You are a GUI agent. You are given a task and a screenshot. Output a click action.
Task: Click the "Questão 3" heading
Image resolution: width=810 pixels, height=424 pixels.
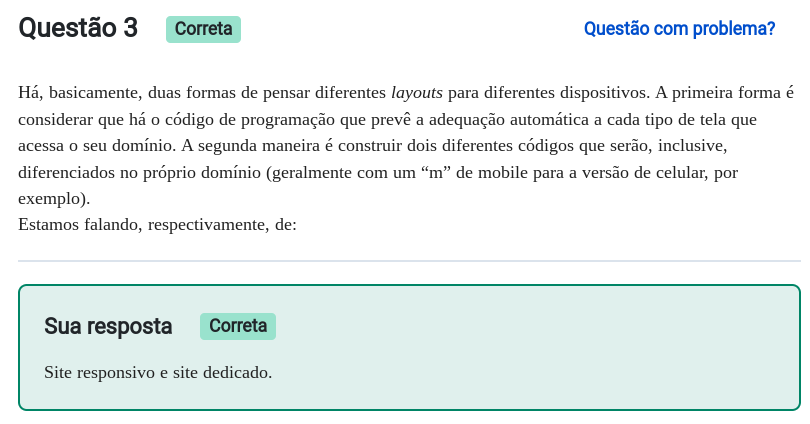coord(78,28)
